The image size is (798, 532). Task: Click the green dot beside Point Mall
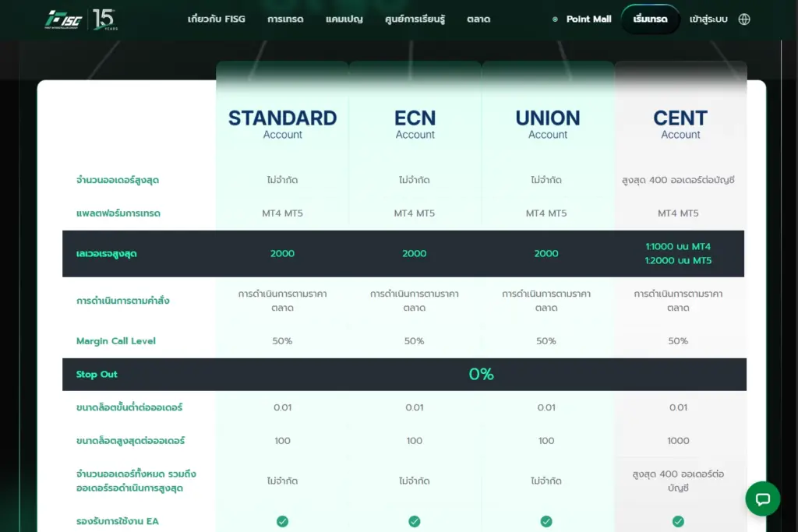555,19
